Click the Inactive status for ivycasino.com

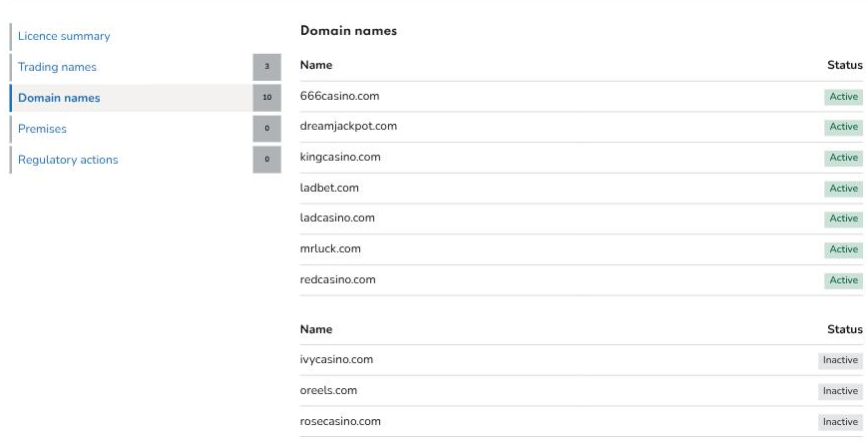840,360
